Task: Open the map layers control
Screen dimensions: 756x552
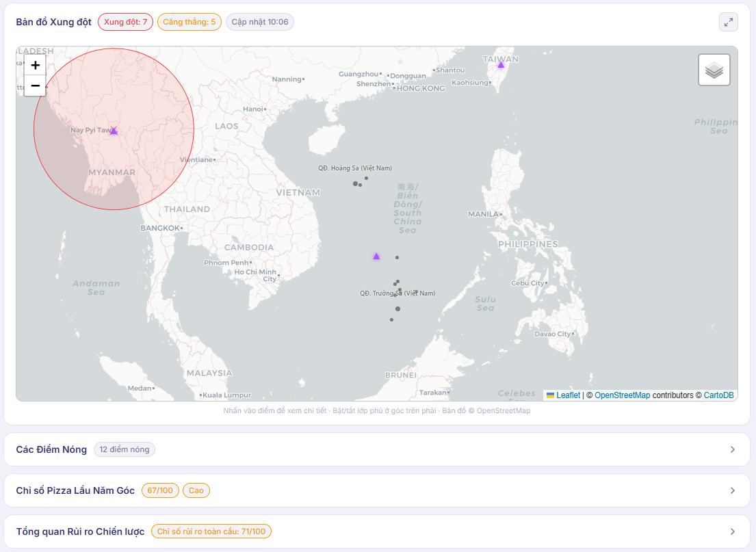Action: (714, 70)
